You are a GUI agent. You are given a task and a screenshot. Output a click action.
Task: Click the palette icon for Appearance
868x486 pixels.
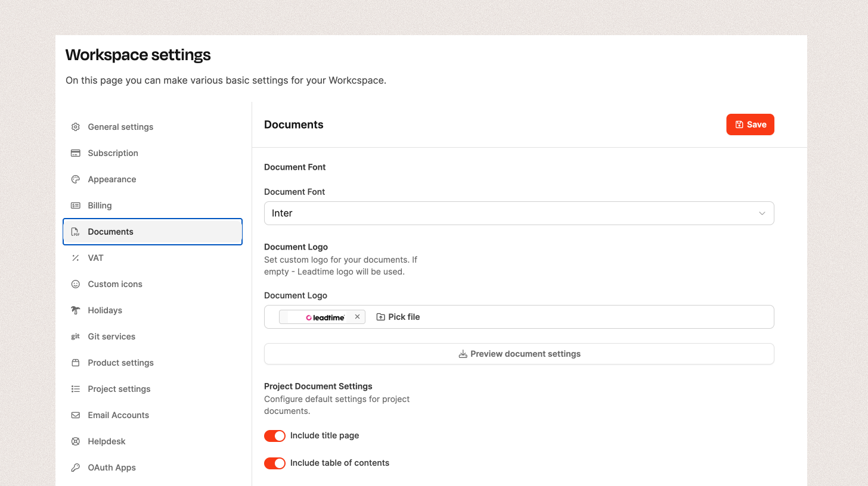pyautogui.click(x=76, y=179)
